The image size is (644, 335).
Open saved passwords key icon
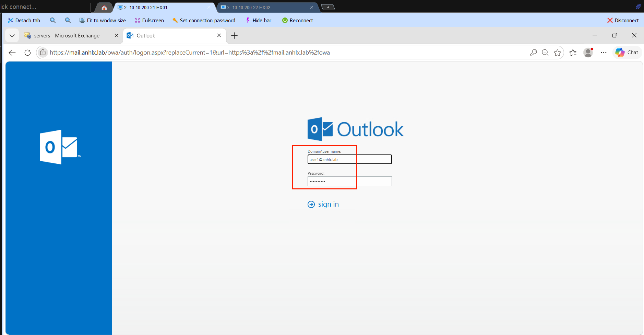(533, 53)
